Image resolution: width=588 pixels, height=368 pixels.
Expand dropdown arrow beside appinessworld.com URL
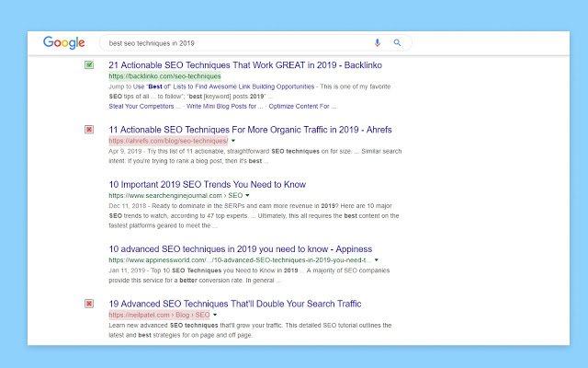[x=377, y=259]
